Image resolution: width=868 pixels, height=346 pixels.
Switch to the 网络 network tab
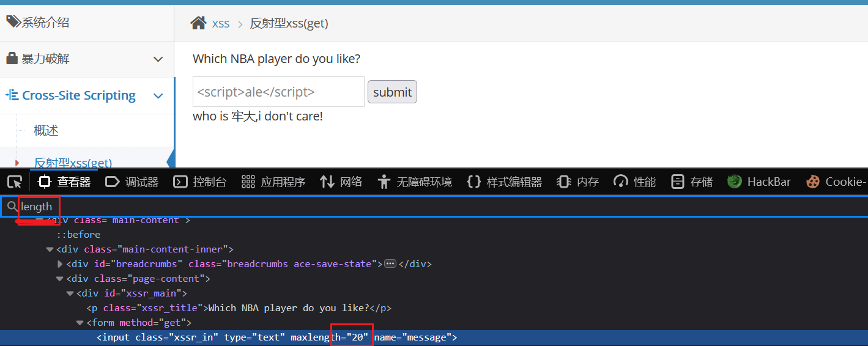pos(341,182)
